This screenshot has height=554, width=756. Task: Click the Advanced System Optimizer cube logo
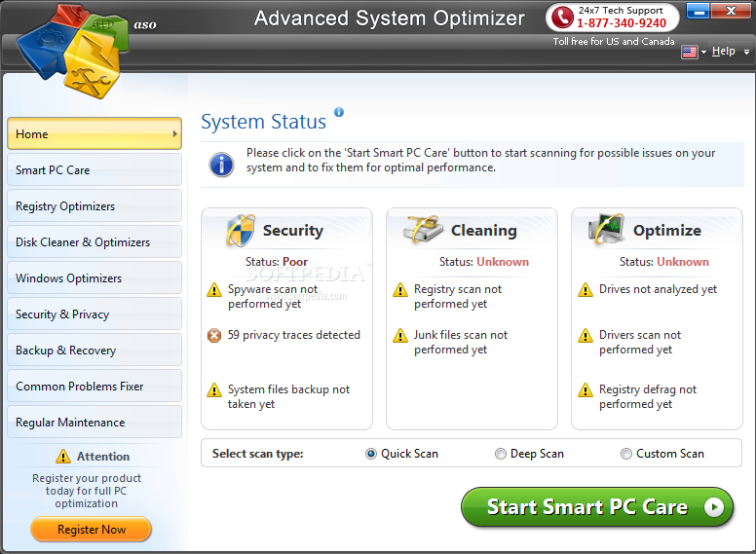[72, 51]
